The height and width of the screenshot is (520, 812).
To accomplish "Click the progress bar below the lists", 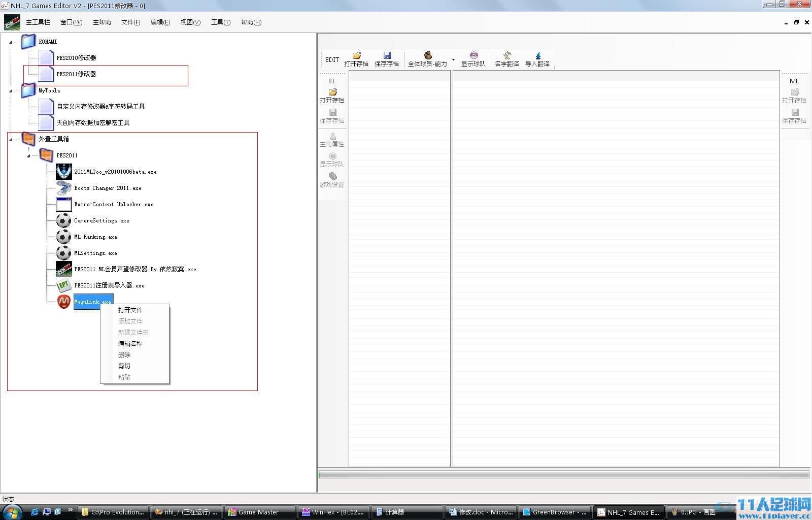I will [564, 475].
